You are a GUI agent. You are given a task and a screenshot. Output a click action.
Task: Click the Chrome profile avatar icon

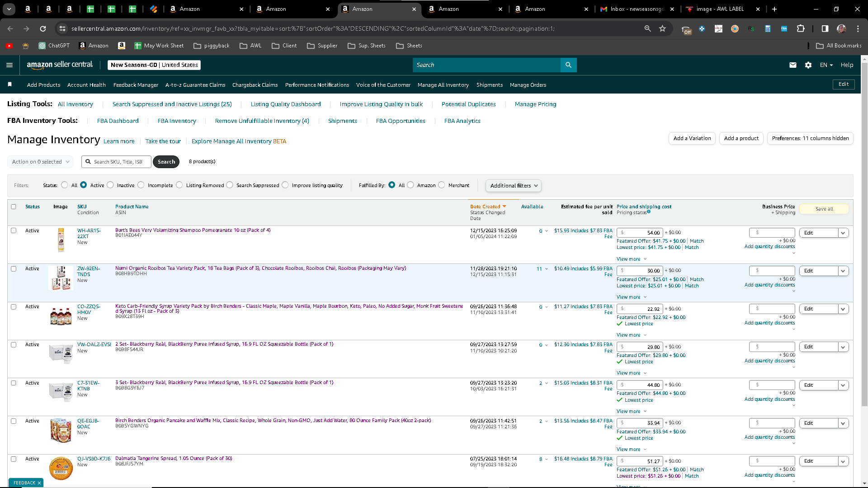(x=841, y=28)
